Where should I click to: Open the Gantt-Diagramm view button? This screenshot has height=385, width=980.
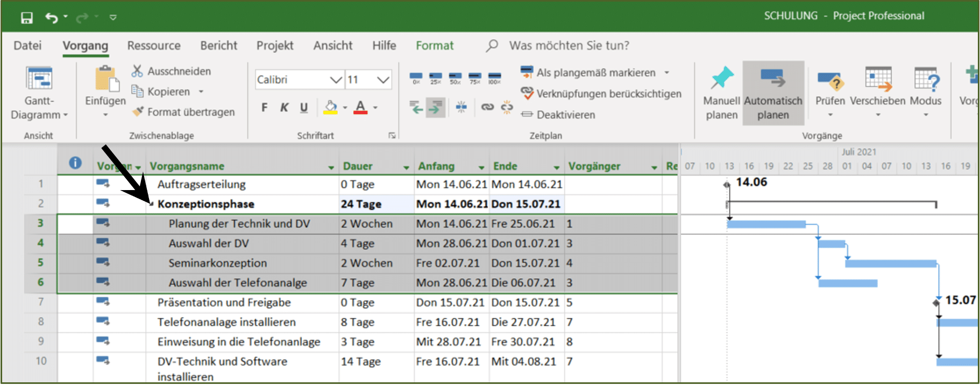click(x=39, y=93)
